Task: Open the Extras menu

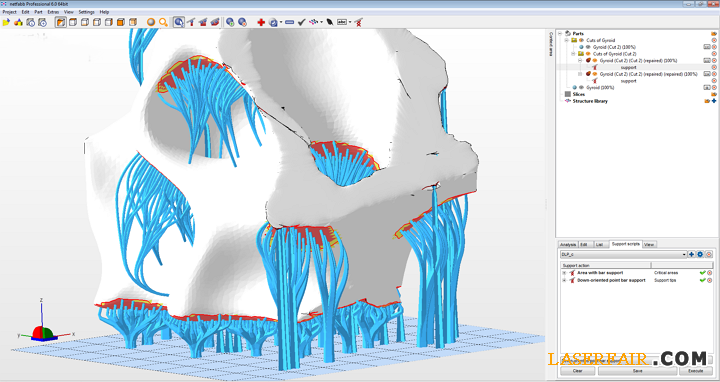Action: click(x=53, y=12)
